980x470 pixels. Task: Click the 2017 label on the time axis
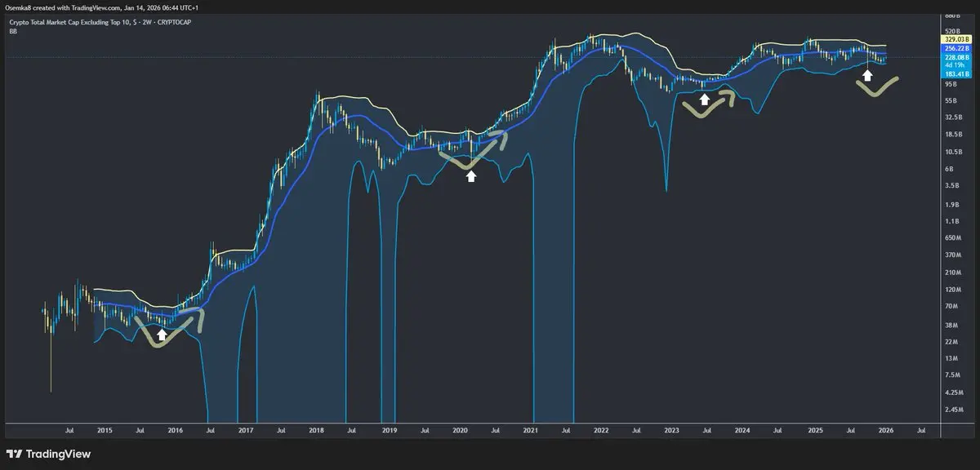point(246,428)
